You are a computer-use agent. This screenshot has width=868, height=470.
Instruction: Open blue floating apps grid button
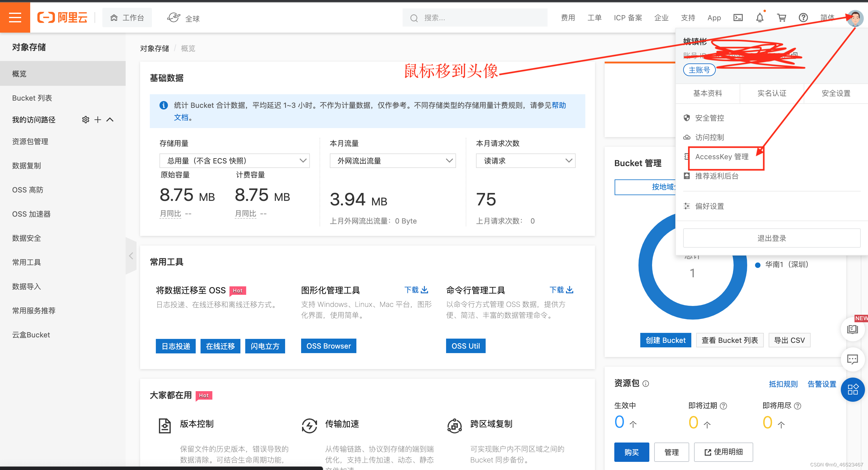853,389
